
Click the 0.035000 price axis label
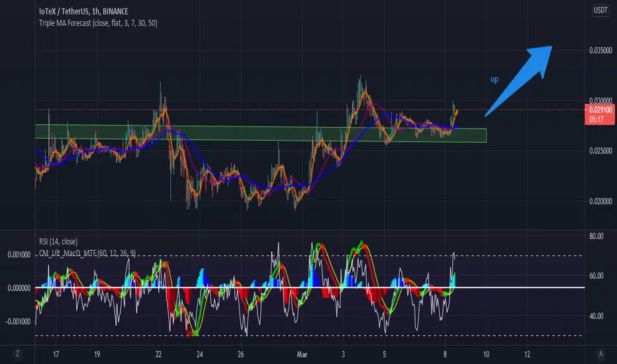(600, 50)
